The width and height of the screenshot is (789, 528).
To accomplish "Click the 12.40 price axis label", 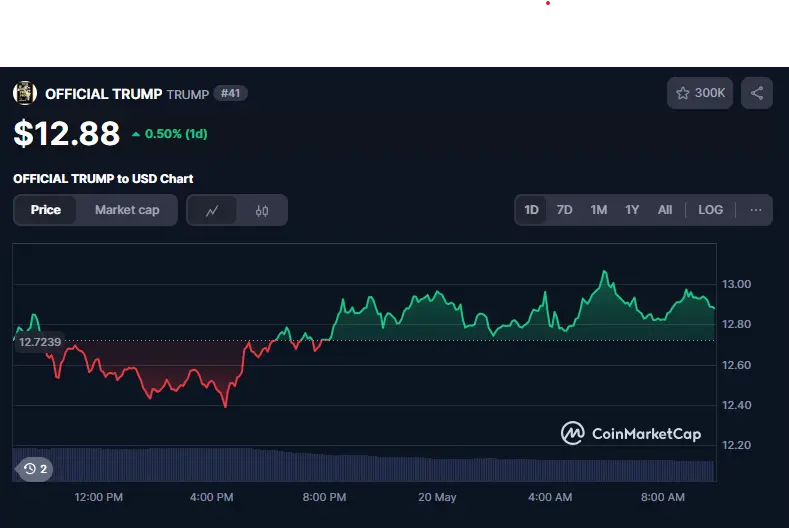I will point(736,405).
